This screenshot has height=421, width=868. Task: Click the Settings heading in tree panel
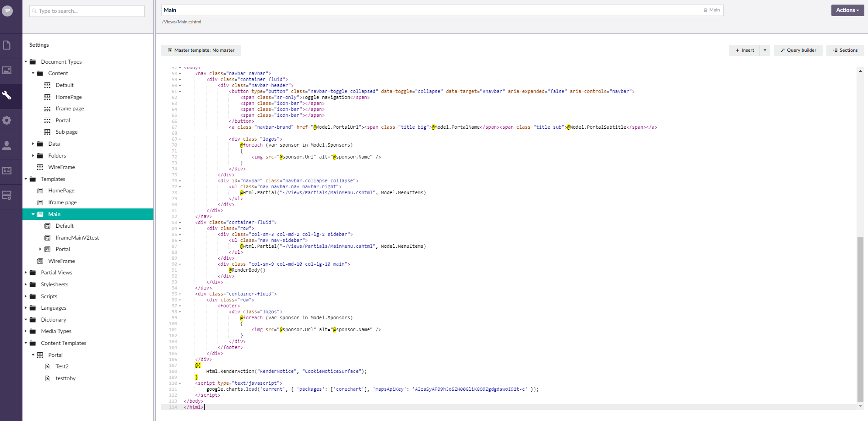(39, 45)
